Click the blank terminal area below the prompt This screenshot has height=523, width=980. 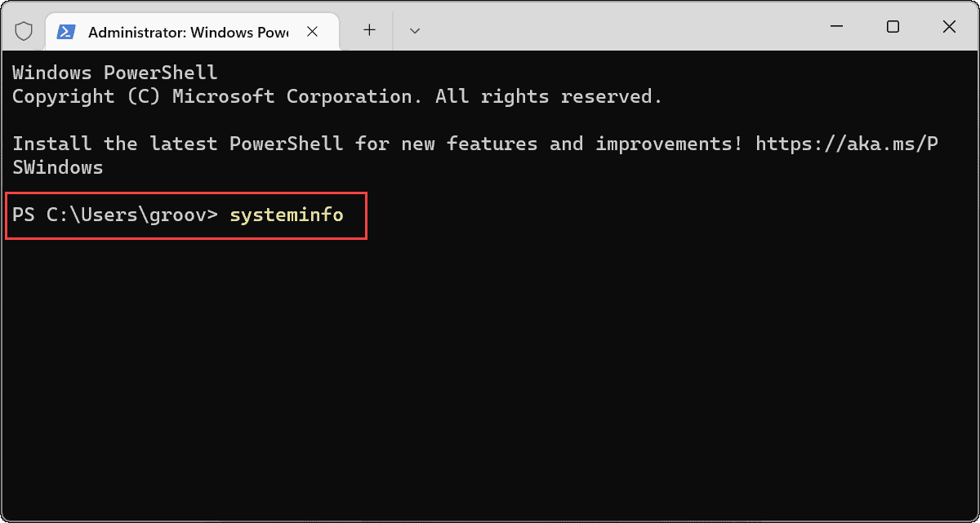tap(490, 375)
